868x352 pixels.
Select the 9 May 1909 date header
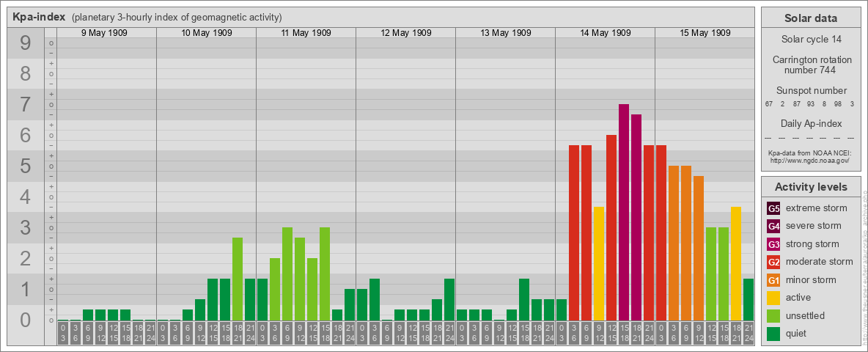pyautogui.click(x=104, y=33)
